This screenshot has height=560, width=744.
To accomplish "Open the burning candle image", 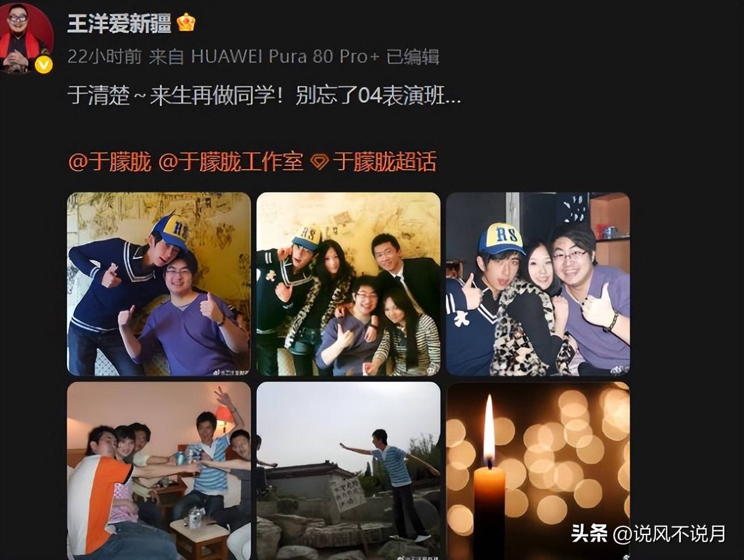I will 538,471.
